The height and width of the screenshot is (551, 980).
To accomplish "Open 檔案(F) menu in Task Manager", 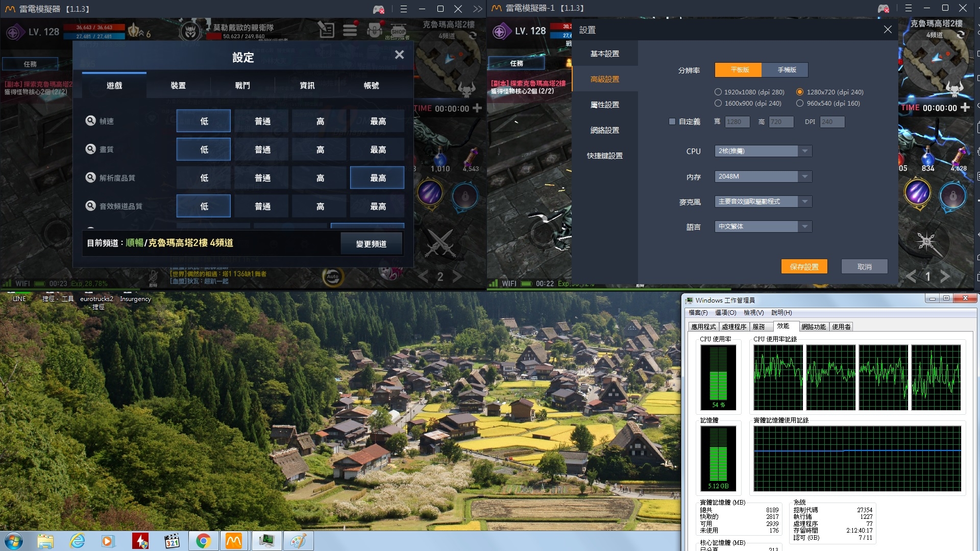I will click(x=698, y=313).
